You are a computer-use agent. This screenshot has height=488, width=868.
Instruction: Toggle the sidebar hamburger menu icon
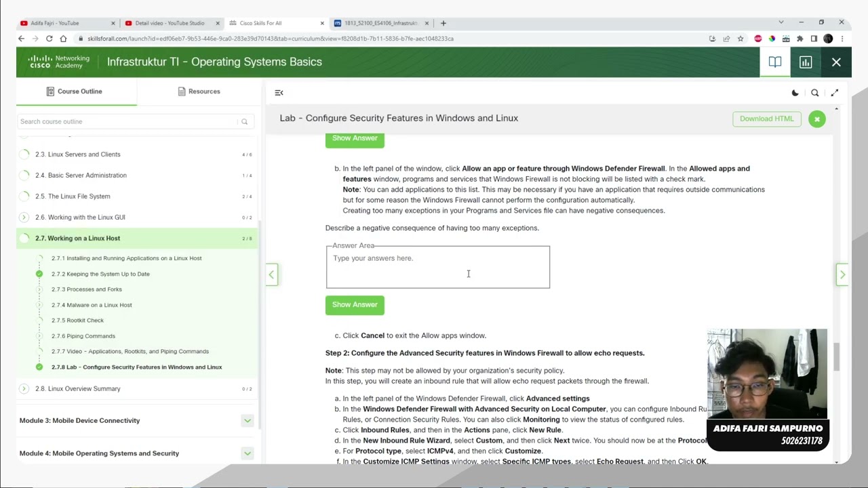[x=279, y=93]
